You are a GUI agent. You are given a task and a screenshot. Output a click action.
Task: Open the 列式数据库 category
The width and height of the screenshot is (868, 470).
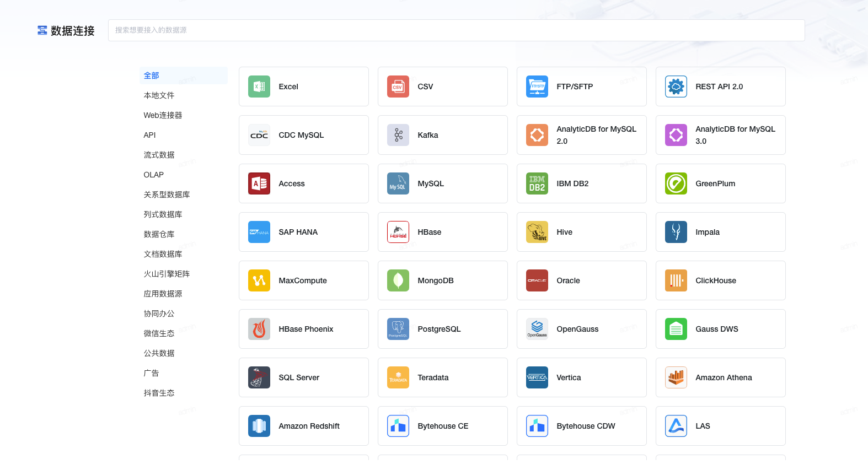click(184, 214)
